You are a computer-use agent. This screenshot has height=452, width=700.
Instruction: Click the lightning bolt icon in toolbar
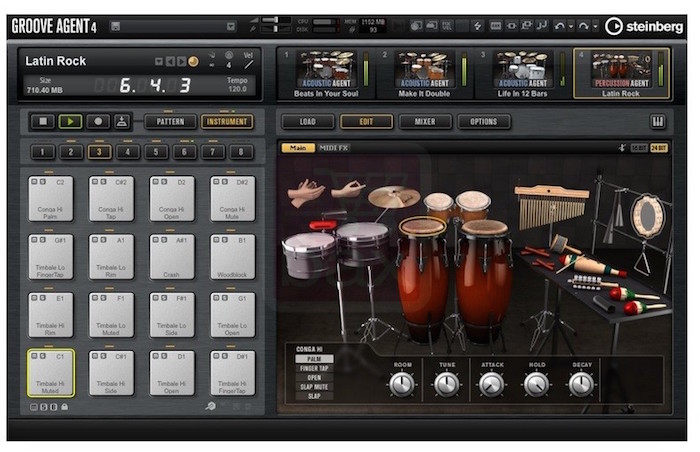pyautogui.click(x=477, y=26)
